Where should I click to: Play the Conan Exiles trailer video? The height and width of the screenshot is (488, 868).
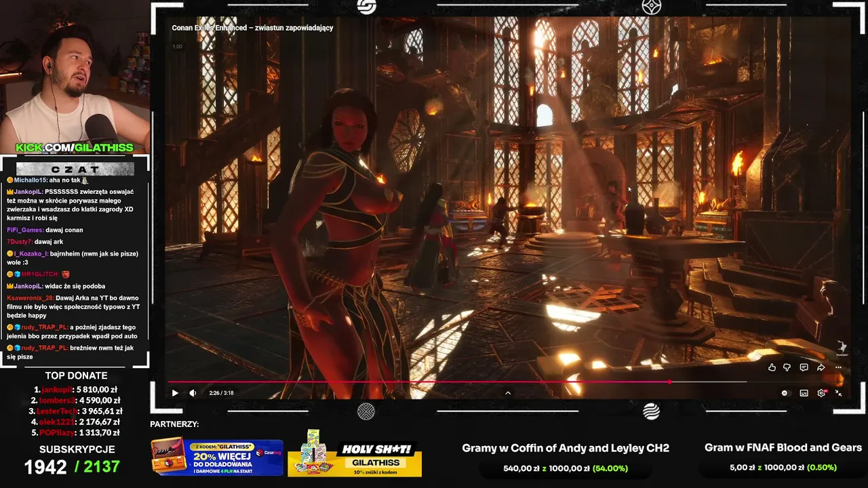[x=175, y=393]
